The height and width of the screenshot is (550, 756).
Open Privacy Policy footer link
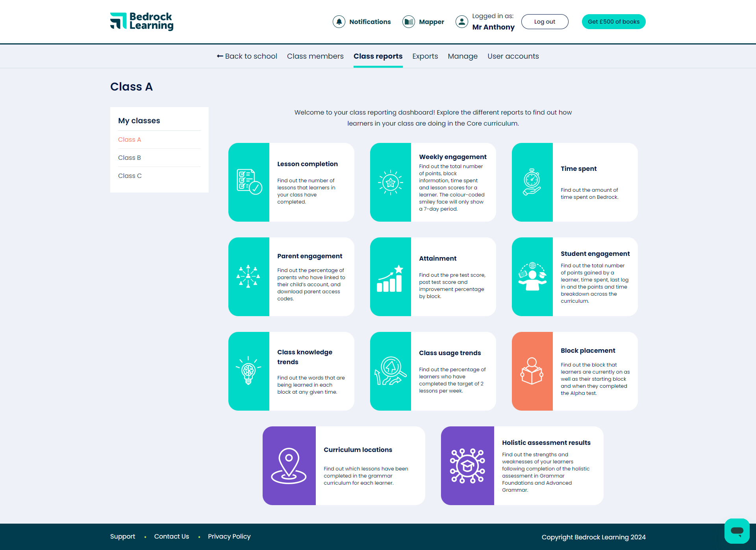229,537
